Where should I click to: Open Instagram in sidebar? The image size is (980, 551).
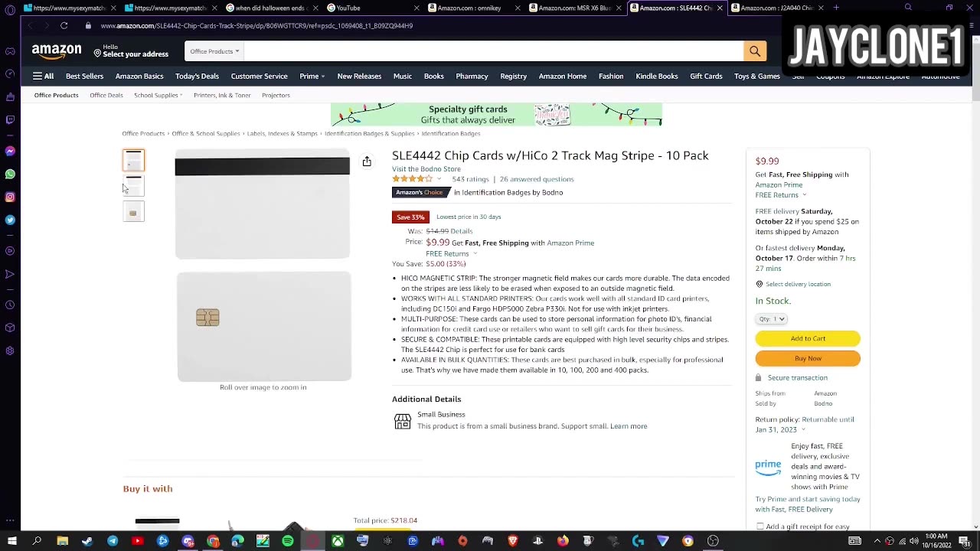click(x=10, y=197)
